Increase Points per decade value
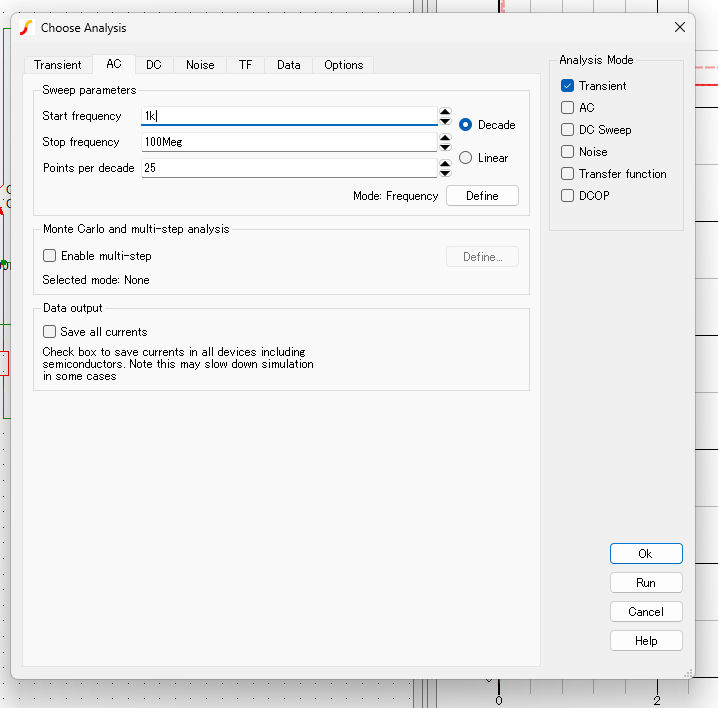 (445, 164)
